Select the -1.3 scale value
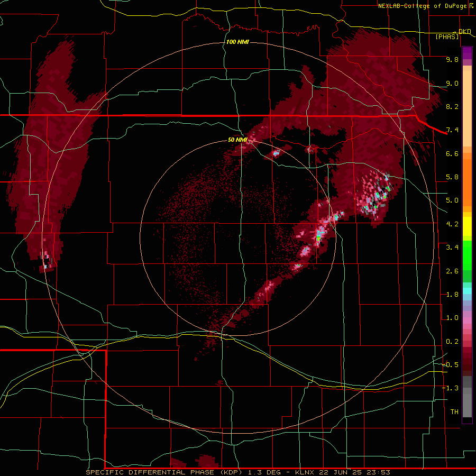The image size is (476, 476). click(450, 388)
